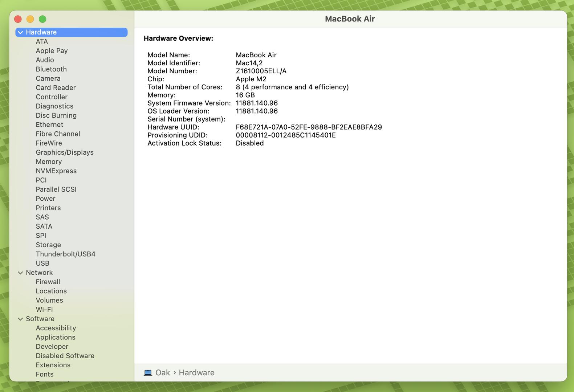Image resolution: width=574 pixels, height=392 pixels.
Task: Click the System Firmware Version label
Action: [189, 103]
